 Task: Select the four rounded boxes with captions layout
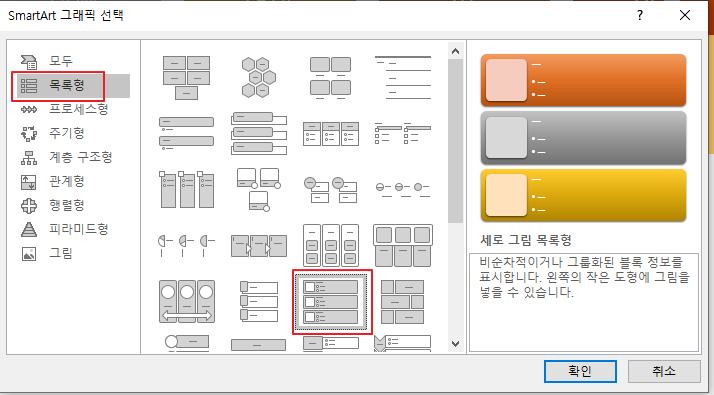[x=331, y=77]
